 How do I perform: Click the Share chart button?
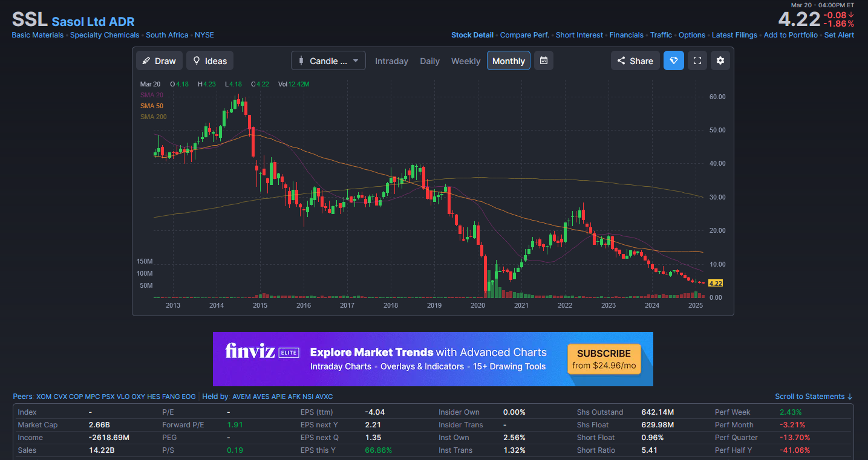coord(635,61)
